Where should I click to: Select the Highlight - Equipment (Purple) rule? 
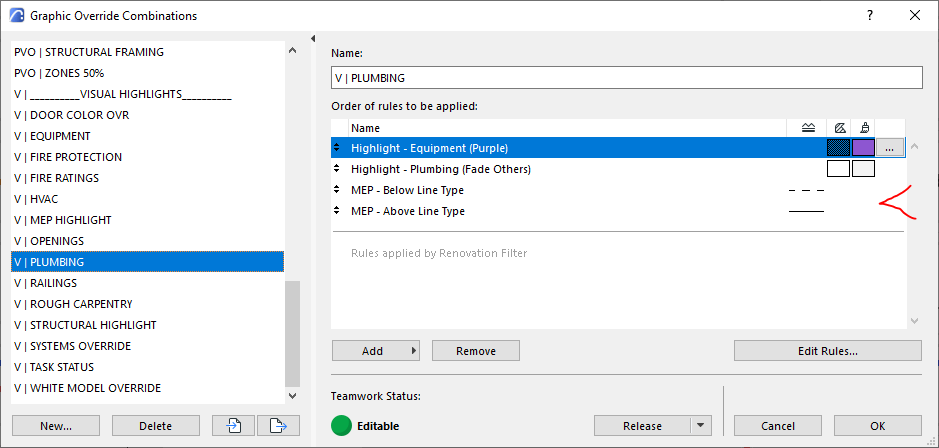click(618, 148)
